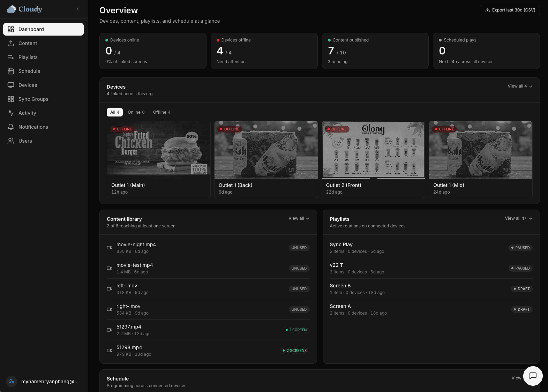548x392 pixels.
Task: Click UNUSED badge for movie-night.mp4
Action: tap(299, 248)
